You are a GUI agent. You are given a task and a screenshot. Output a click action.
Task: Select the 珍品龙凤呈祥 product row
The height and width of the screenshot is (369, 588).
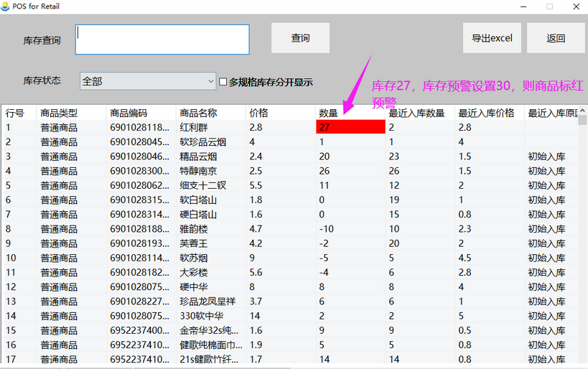pyautogui.click(x=289, y=302)
